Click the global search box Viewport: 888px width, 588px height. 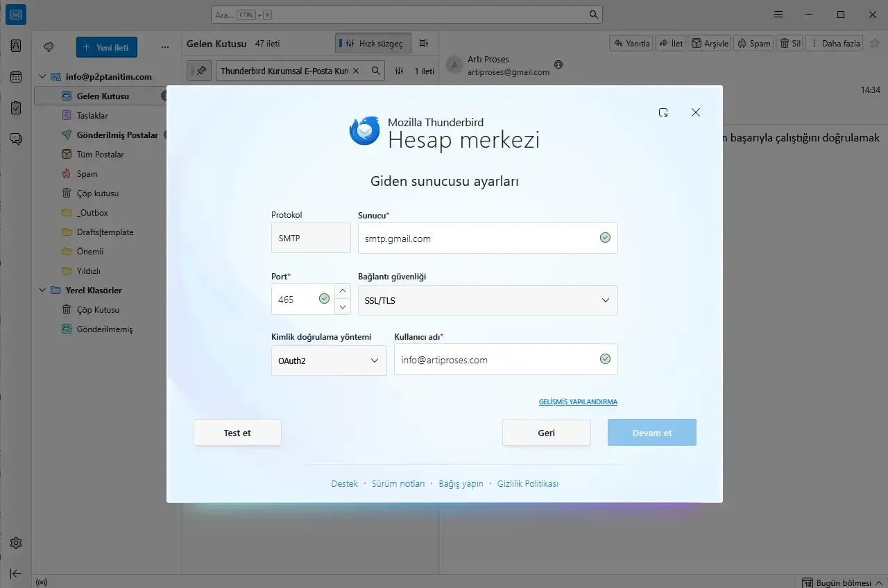[407, 14]
